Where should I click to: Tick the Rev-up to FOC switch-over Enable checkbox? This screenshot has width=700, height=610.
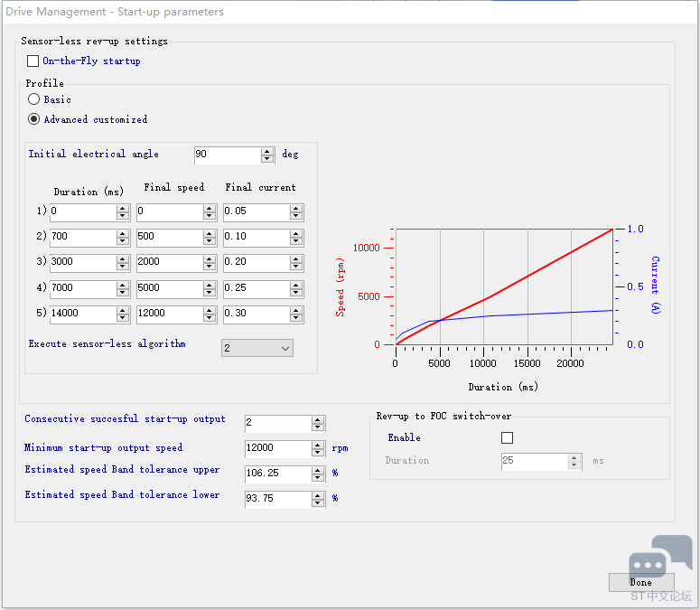pos(507,438)
